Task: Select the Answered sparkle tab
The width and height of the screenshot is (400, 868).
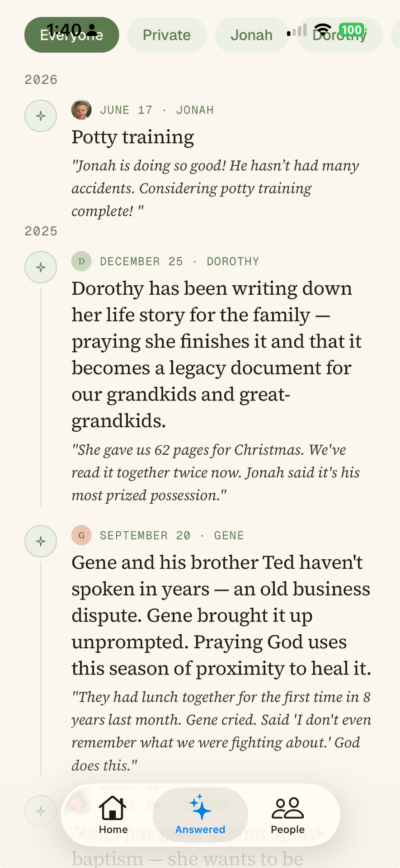Action: point(200,815)
